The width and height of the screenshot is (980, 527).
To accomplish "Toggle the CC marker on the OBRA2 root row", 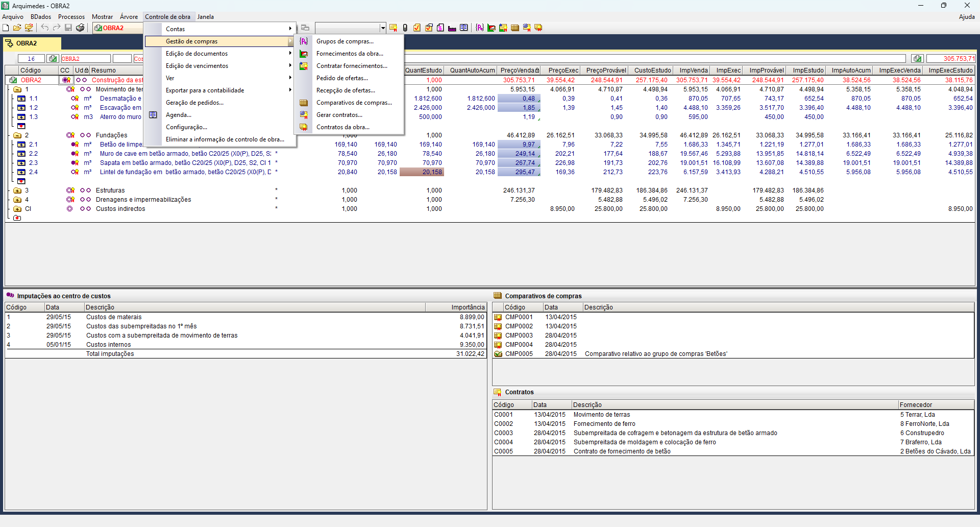I will pos(66,80).
